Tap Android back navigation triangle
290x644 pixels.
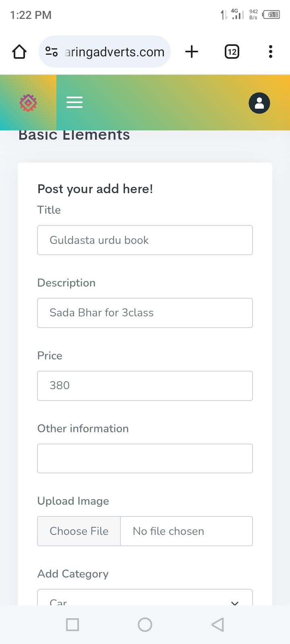click(x=217, y=625)
